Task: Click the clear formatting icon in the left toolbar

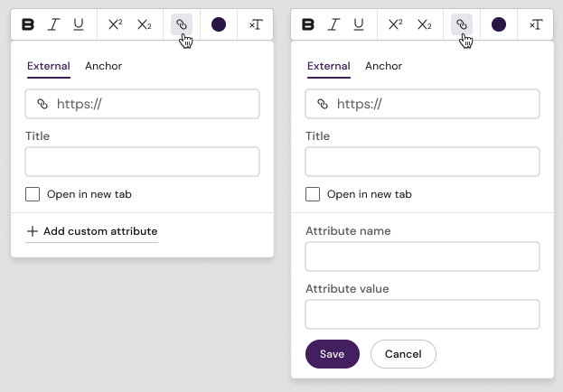Action: (256, 24)
